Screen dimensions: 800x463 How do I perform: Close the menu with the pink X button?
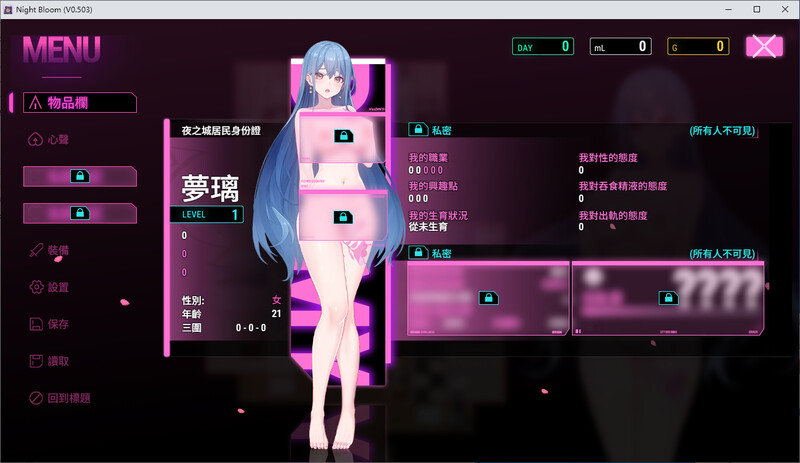click(x=764, y=46)
